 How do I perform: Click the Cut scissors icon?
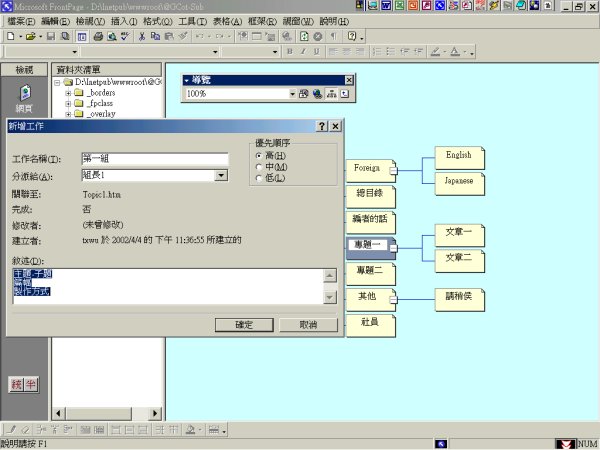point(142,36)
